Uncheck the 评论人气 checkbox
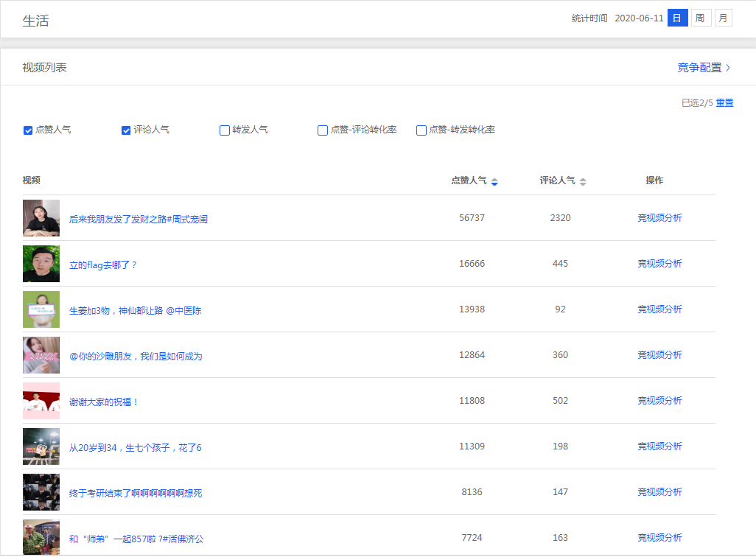 126,130
